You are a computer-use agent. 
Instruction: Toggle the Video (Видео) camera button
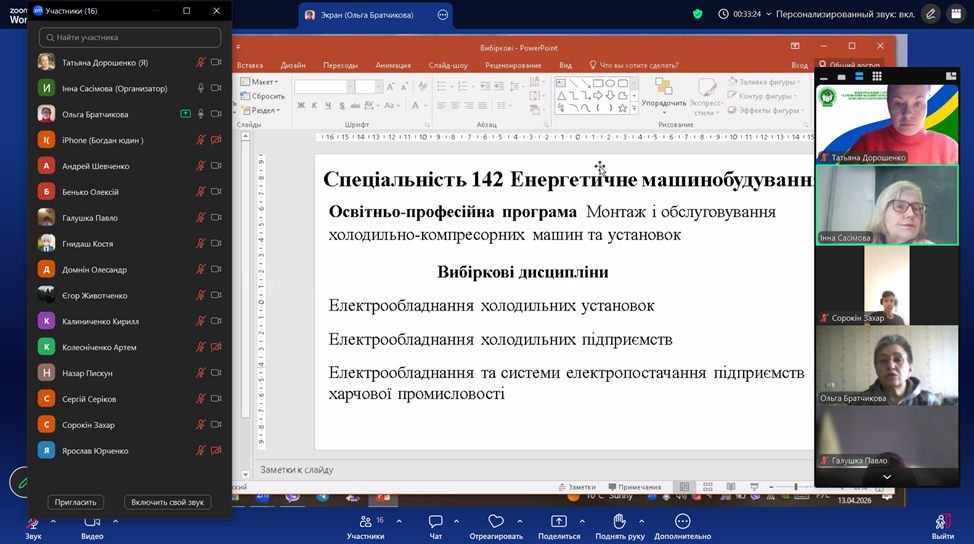coord(92,522)
